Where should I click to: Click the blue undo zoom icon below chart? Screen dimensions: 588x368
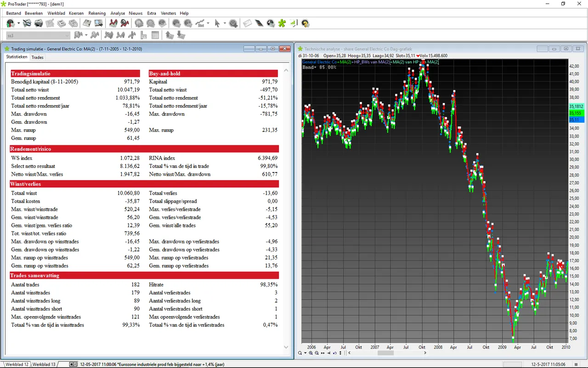(x=334, y=353)
